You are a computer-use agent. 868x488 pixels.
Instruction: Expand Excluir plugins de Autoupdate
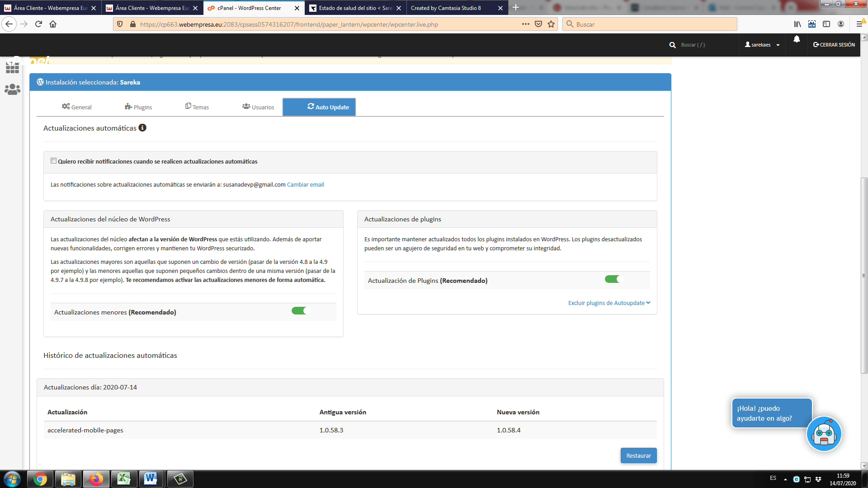(x=609, y=303)
